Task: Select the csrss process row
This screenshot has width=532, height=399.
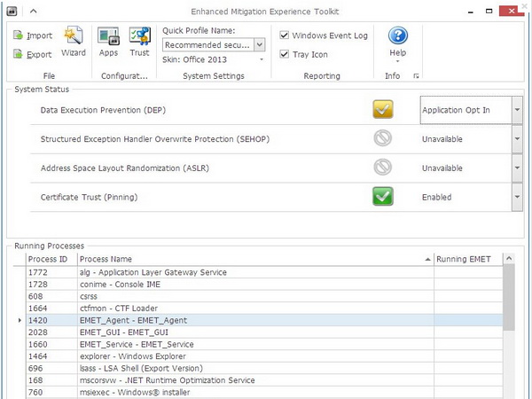Action: (264, 296)
